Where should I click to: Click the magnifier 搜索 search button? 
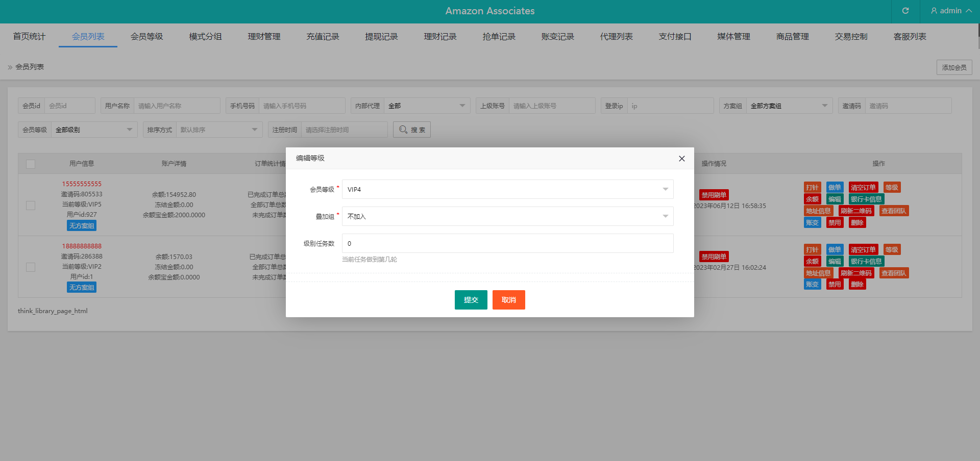pyautogui.click(x=411, y=130)
